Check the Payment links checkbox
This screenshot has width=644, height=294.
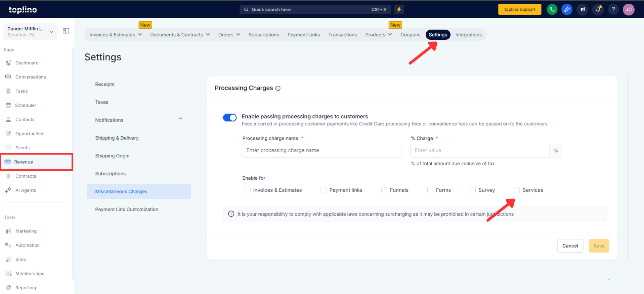click(x=324, y=190)
